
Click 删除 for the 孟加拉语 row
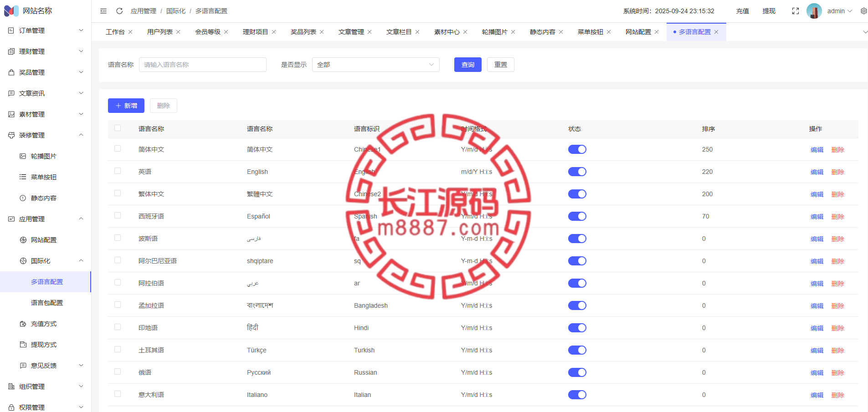point(838,306)
